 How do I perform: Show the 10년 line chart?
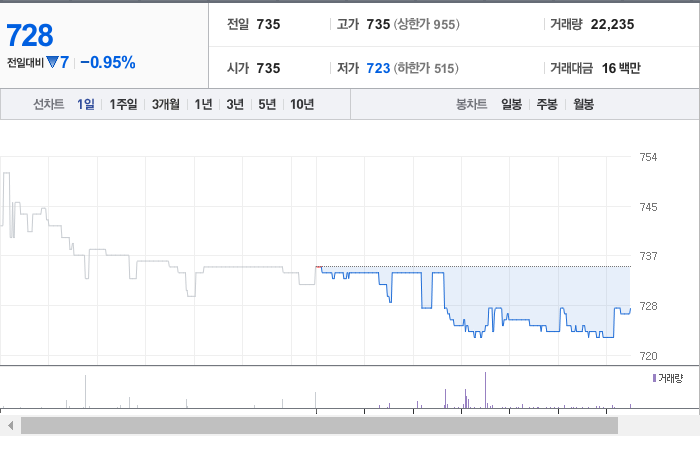(x=302, y=104)
